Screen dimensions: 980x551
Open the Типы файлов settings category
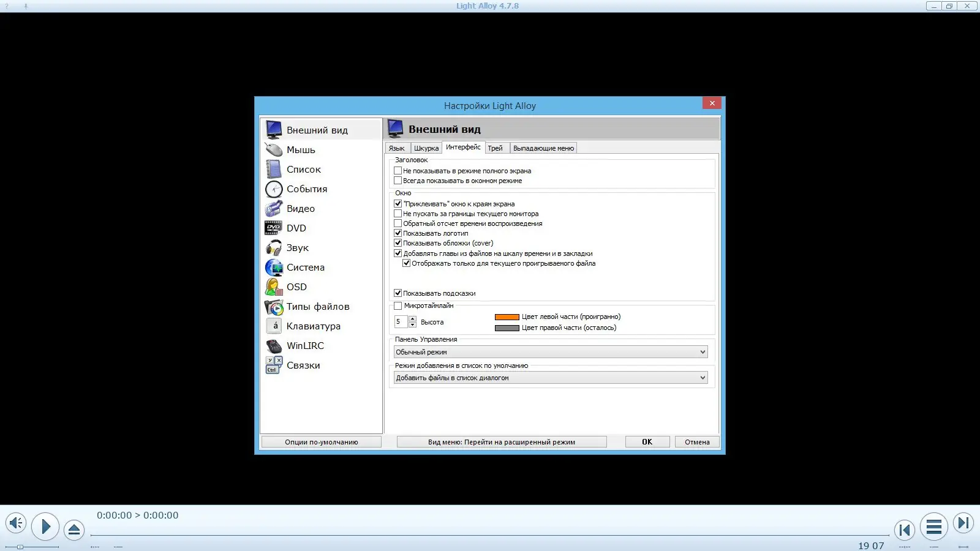[x=321, y=306]
